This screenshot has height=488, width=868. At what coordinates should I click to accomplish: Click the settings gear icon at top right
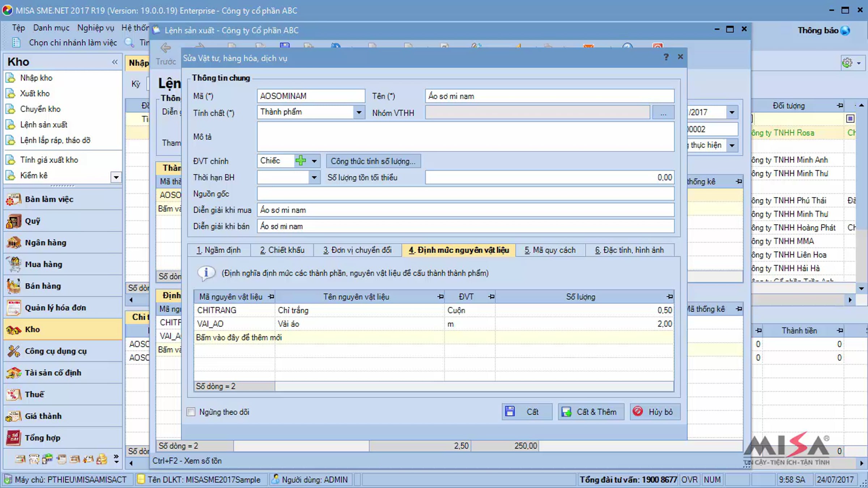(847, 63)
